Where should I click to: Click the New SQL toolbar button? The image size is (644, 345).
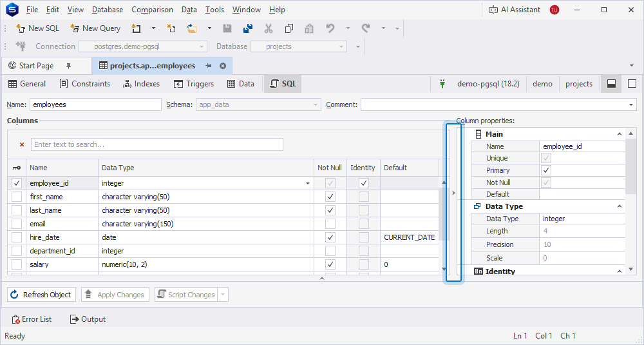[x=37, y=28]
